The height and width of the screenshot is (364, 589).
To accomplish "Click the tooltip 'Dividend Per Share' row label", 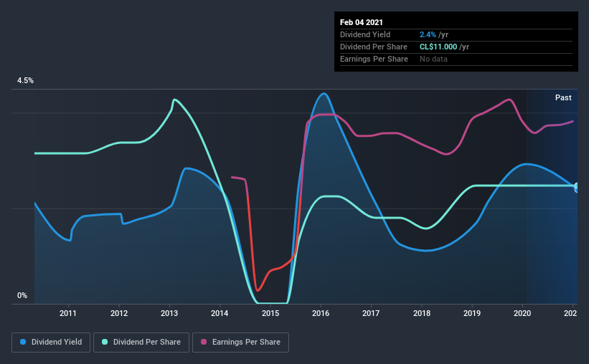I will (373, 47).
